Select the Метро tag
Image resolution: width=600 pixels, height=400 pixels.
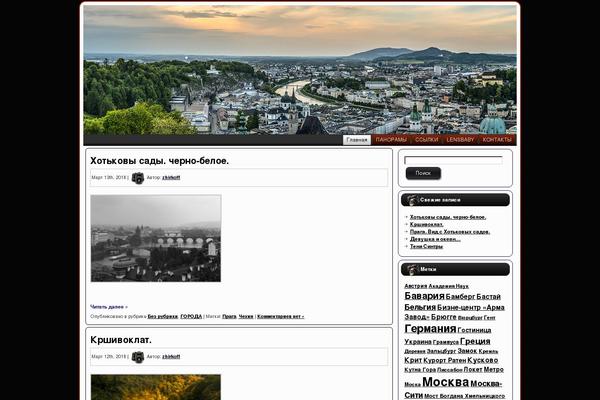(x=494, y=369)
